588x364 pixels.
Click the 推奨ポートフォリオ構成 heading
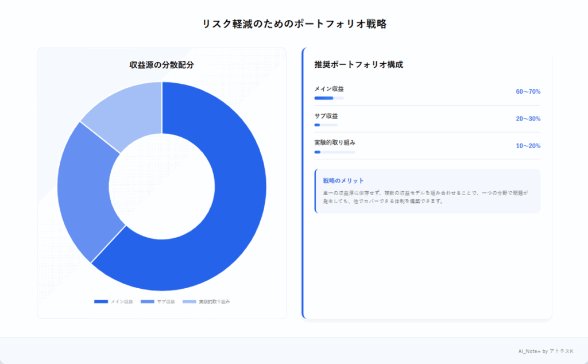358,64
